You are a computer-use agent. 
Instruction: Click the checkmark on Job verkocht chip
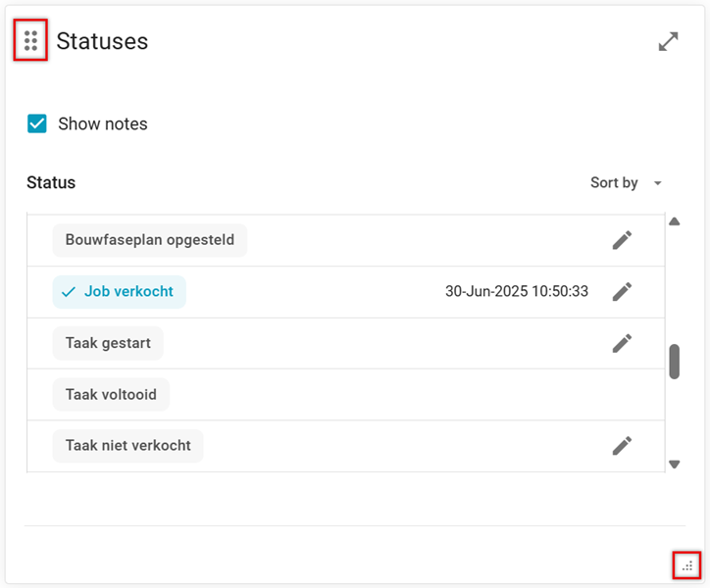pos(68,292)
